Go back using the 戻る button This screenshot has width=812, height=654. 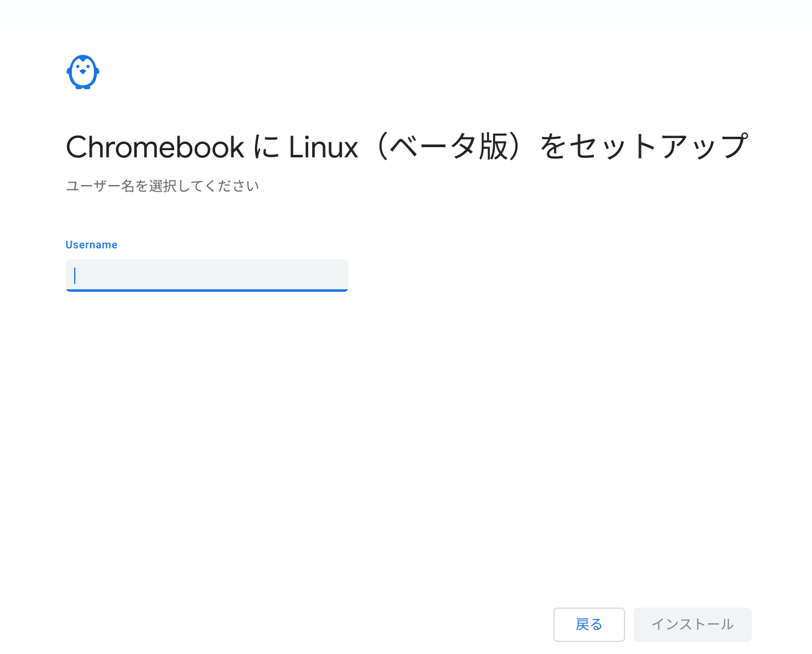pos(589,624)
